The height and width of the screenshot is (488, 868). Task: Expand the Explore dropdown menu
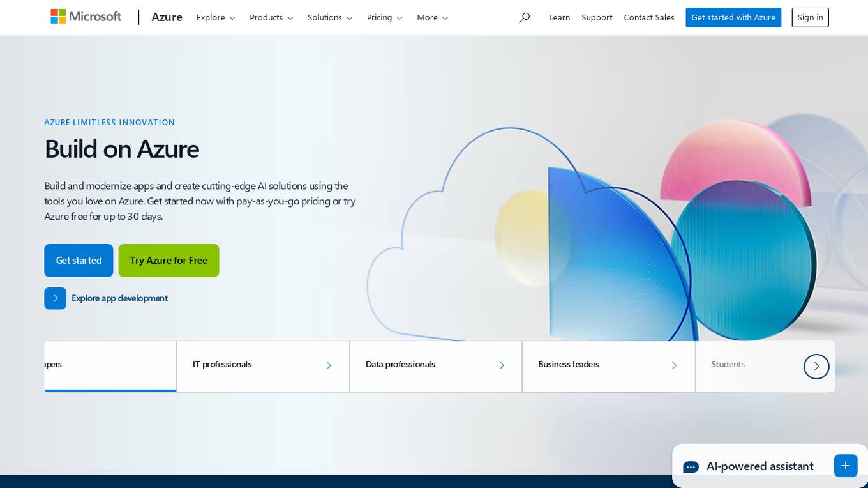(x=216, y=17)
